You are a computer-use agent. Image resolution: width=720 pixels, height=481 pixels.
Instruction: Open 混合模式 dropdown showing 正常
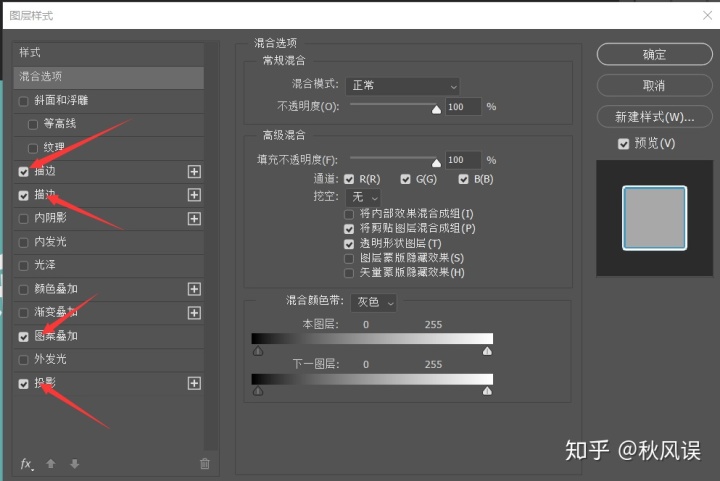tap(403, 86)
